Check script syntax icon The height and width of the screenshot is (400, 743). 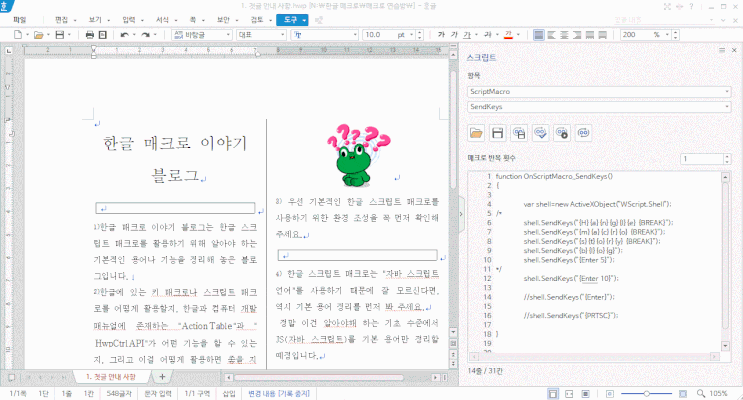coord(541,133)
